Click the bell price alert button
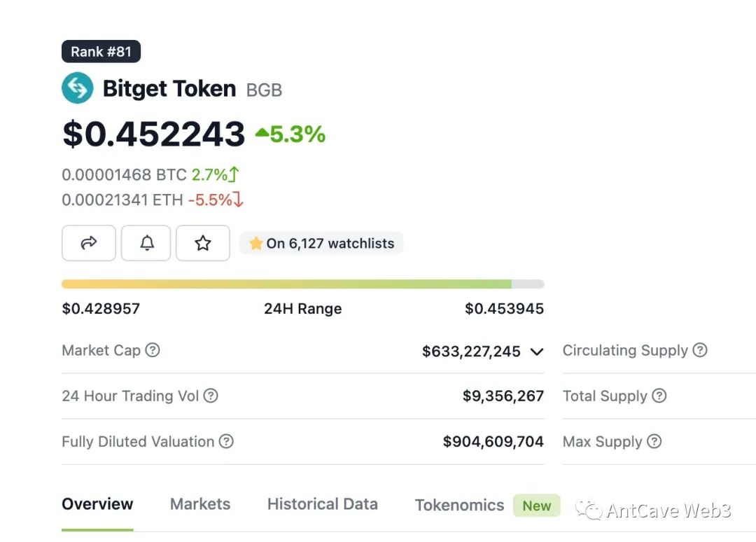Viewport: 756px width, 542px height. [146, 243]
